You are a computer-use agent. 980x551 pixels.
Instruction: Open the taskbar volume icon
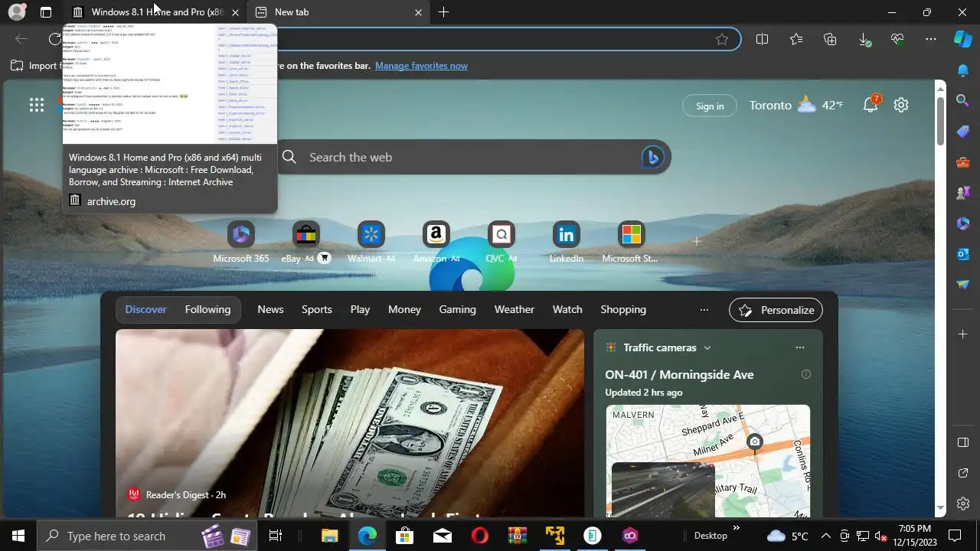[x=880, y=536]
